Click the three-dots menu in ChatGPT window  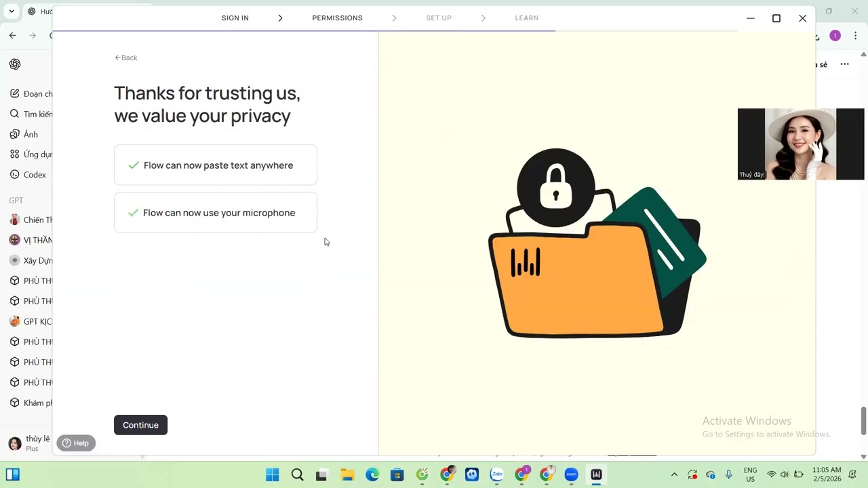(844, 64)
